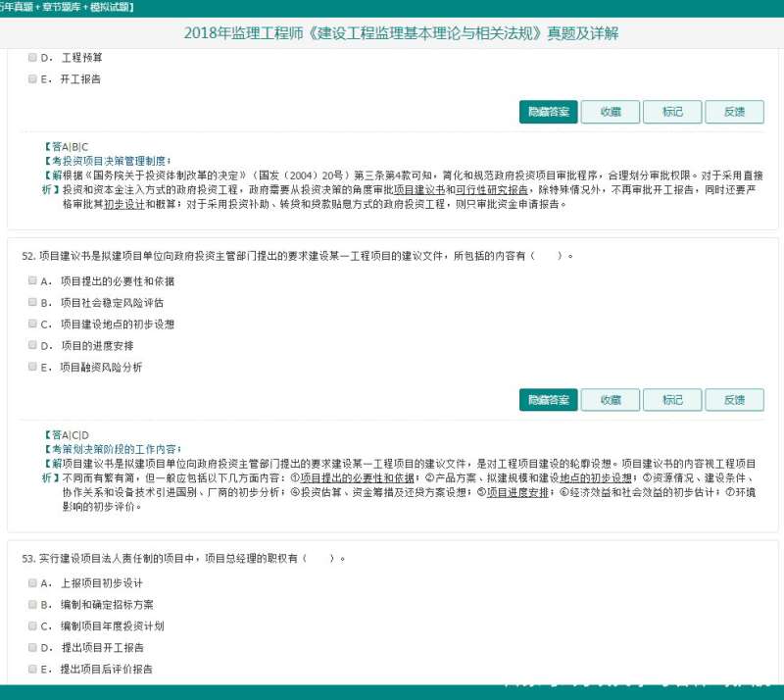
Task: Check option D 工程预算 in question 51
Action: pos(32,57)
